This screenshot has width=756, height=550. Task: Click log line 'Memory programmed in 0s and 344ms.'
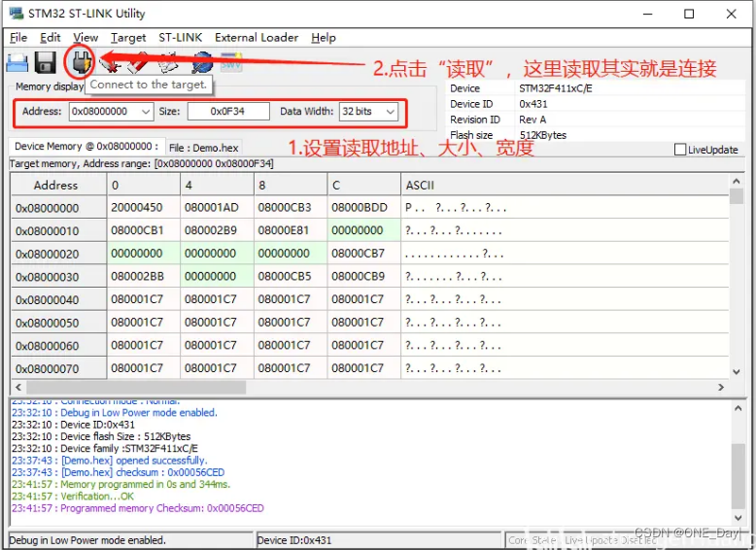[x=121, y=485]
